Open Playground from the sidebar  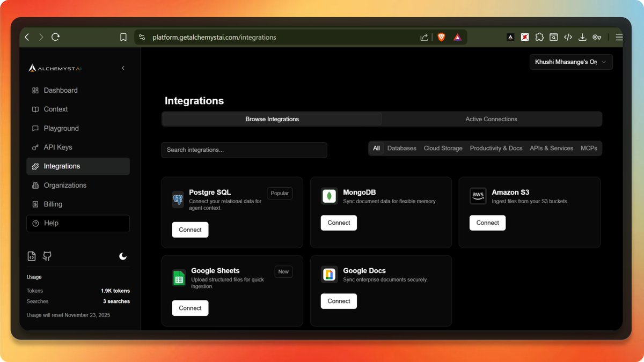click(x=78, y=129)
